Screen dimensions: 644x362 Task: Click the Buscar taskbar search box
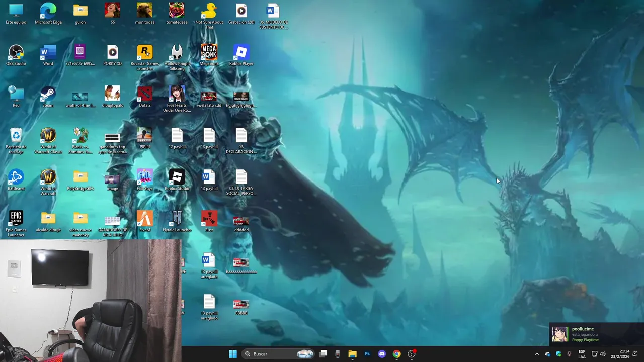pyautogui.click(x=279, y=354)
